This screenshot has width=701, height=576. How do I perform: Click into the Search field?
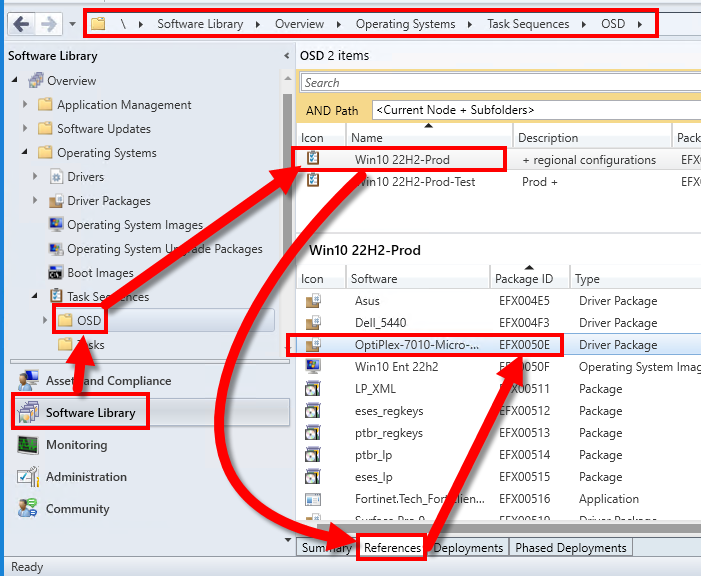point(501,83)
